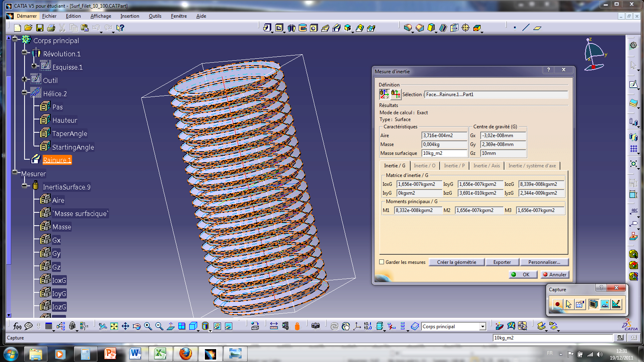
Task: Click the Exporter button
Action: 502,262
